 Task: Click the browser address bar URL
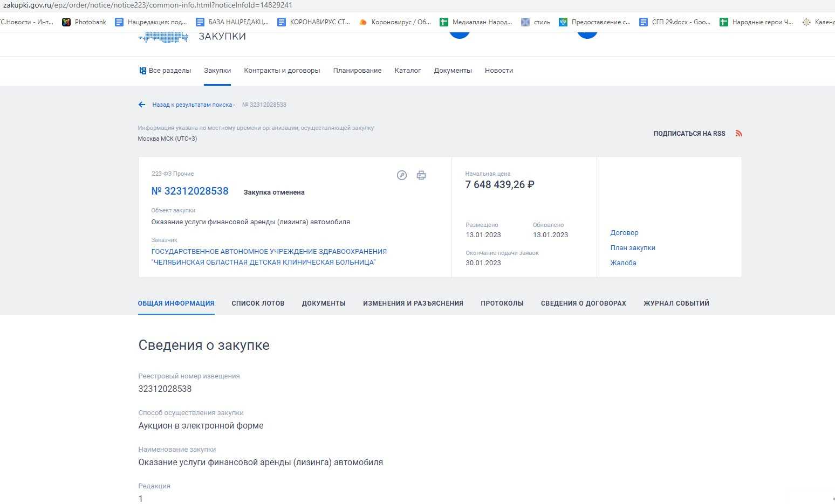pyautogui.click(x=148, y=5)
